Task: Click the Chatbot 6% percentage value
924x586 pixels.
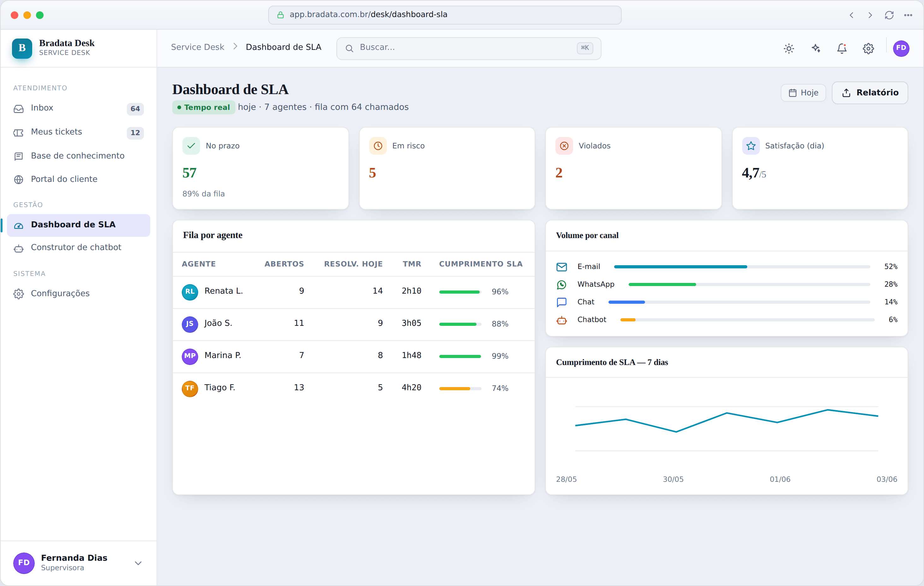Action: point(893,320)
